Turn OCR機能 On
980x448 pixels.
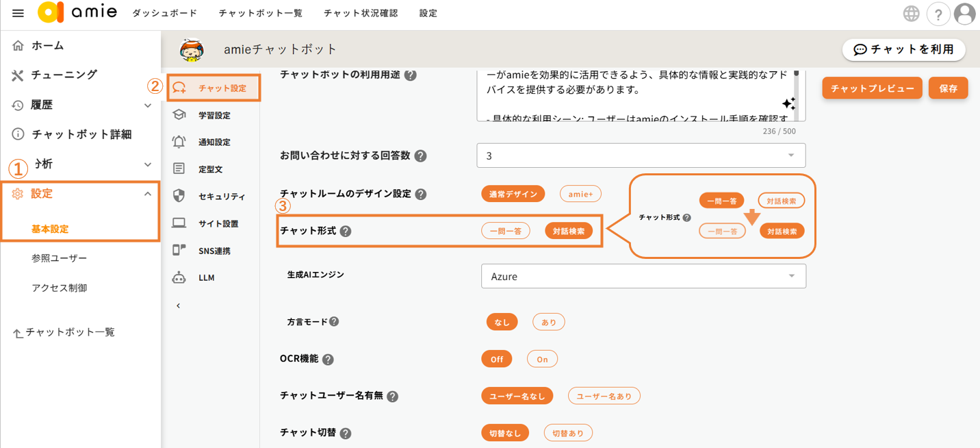tap(542, 359)
